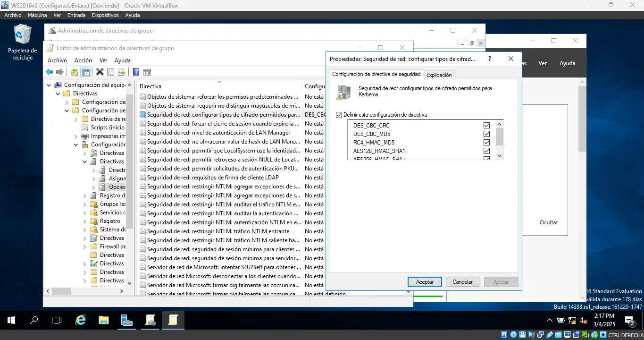Toggle the show/hide console tree toolbar icon
Image resolution: width=644 pixels, height=340 pixels.
click(x=85, y=72)
